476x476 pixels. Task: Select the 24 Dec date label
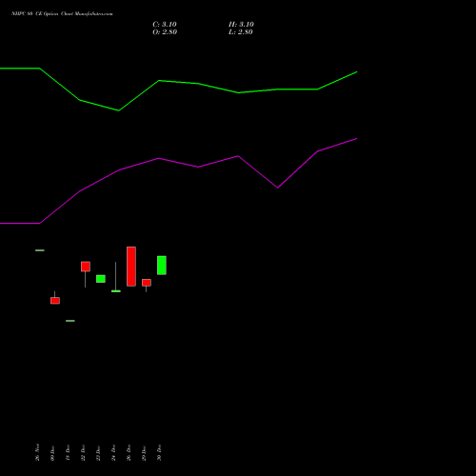coord(113,453)
